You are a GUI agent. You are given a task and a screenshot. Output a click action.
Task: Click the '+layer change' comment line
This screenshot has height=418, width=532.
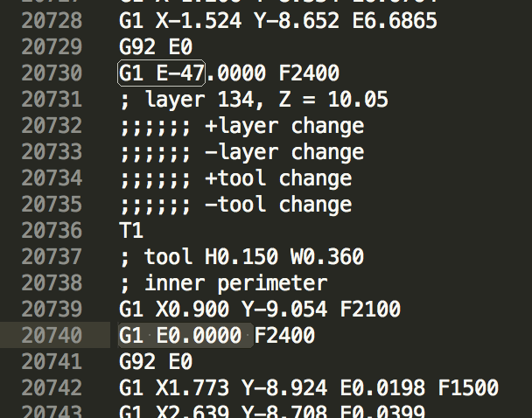coord(241,126)
